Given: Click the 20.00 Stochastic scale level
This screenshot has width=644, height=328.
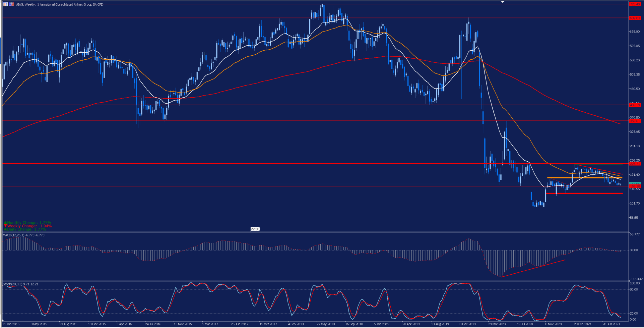Looking at the screenshot, I should click(x=634, y=313).
